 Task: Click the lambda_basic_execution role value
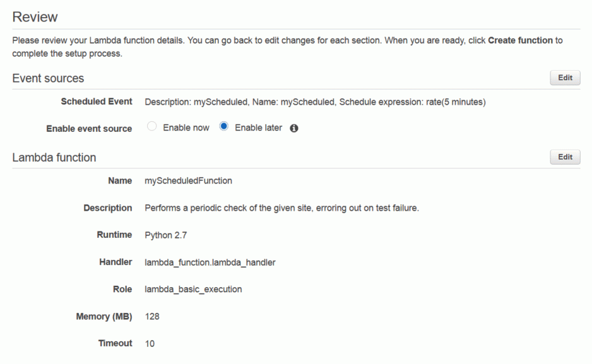(x=193, y=290)
